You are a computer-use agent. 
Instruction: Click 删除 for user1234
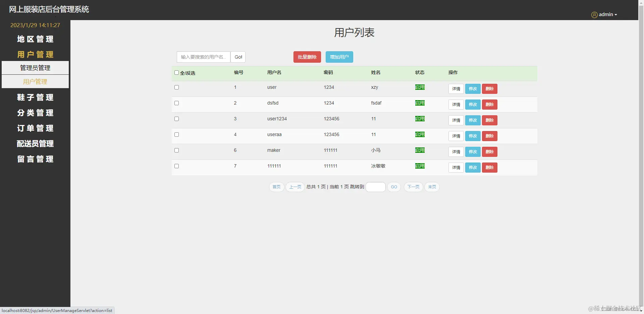pos(490,120)
